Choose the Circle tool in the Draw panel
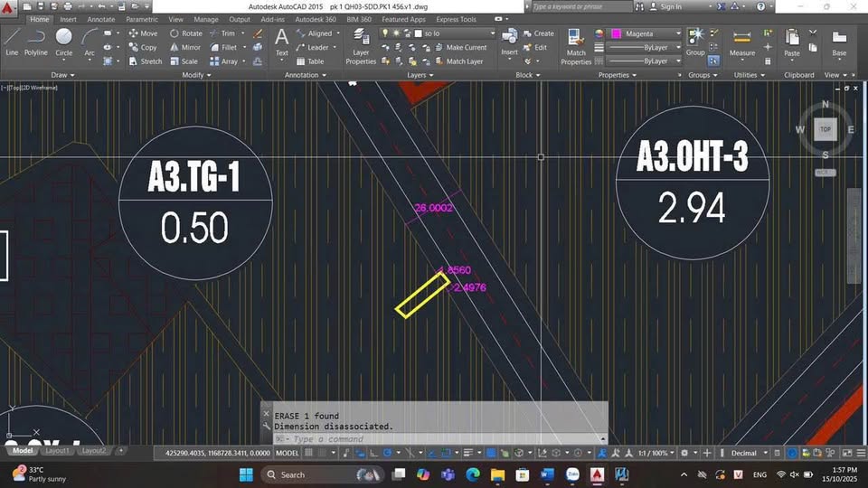 [64, 42]
